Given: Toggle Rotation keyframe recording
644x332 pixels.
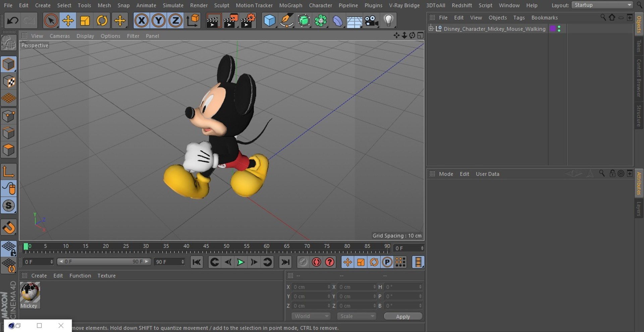Looking at the screenshot, I should [x=374, y=262].
